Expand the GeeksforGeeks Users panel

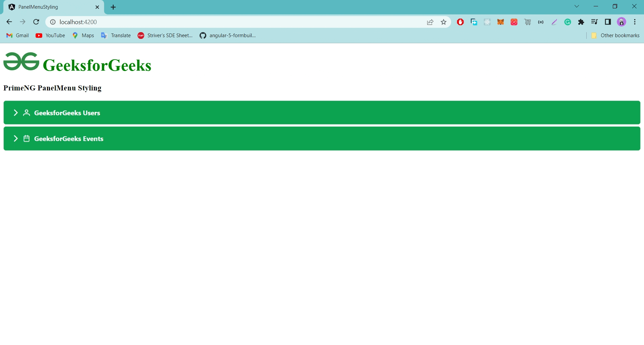[15, 113]
